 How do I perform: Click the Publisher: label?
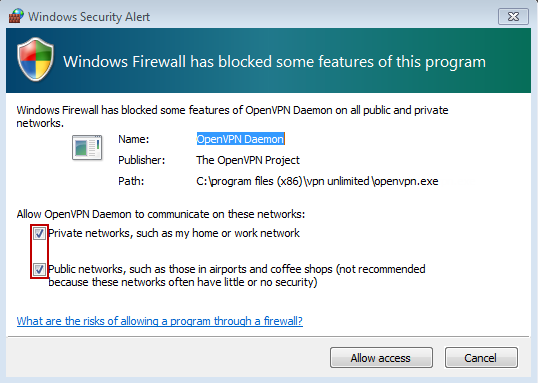(141, 160)
